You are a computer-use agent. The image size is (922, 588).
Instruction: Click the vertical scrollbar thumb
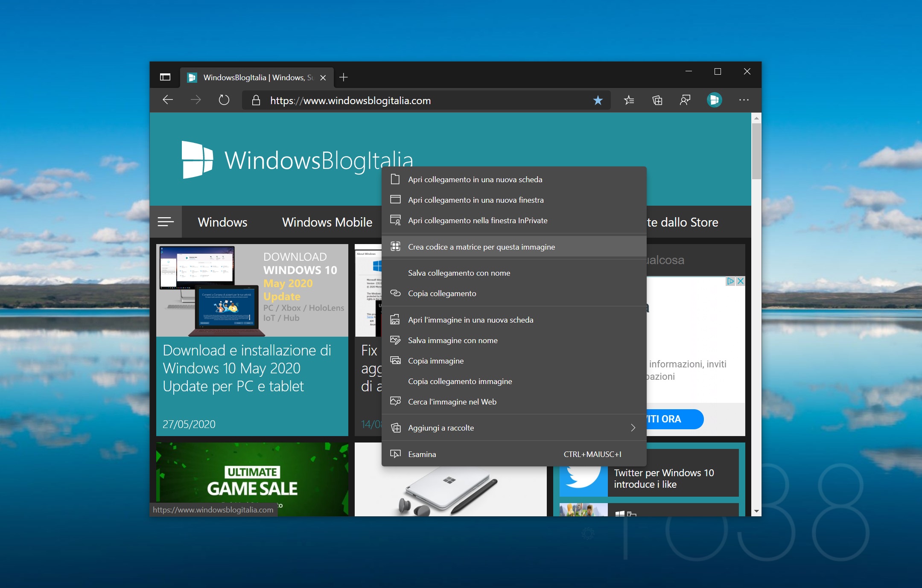[756, 151]
